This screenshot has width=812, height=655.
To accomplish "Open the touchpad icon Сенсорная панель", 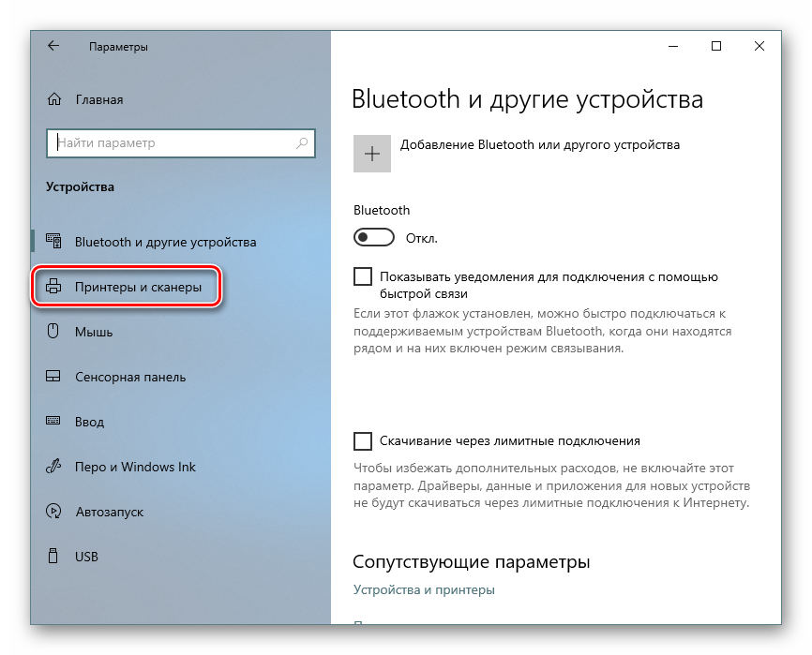I will (x=53, y=376).
